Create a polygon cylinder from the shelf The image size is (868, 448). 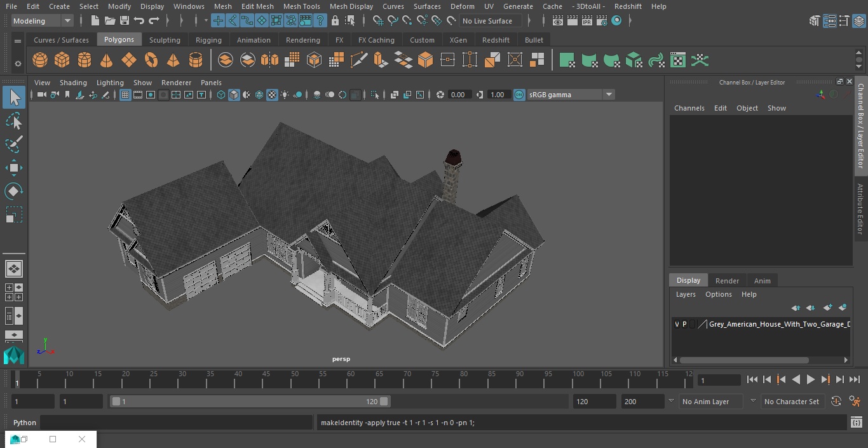pos(85,60)
